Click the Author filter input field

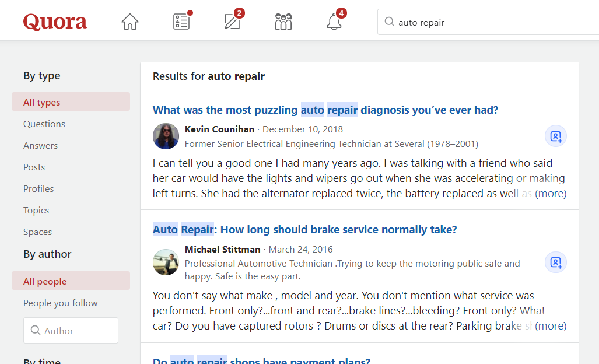pos(71,331)
